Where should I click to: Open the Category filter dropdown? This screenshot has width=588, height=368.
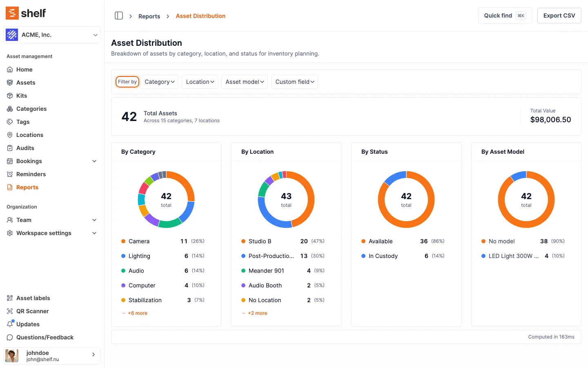click(159, 82)
